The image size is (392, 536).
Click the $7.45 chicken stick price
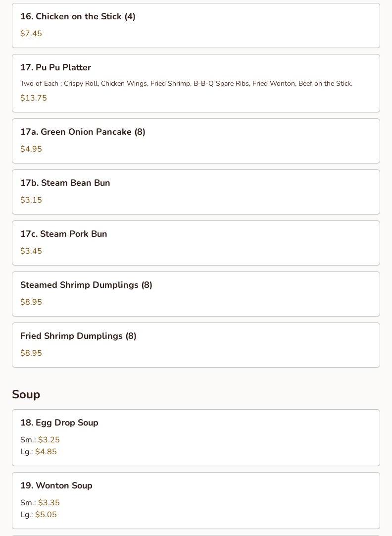tap(31, 34)
